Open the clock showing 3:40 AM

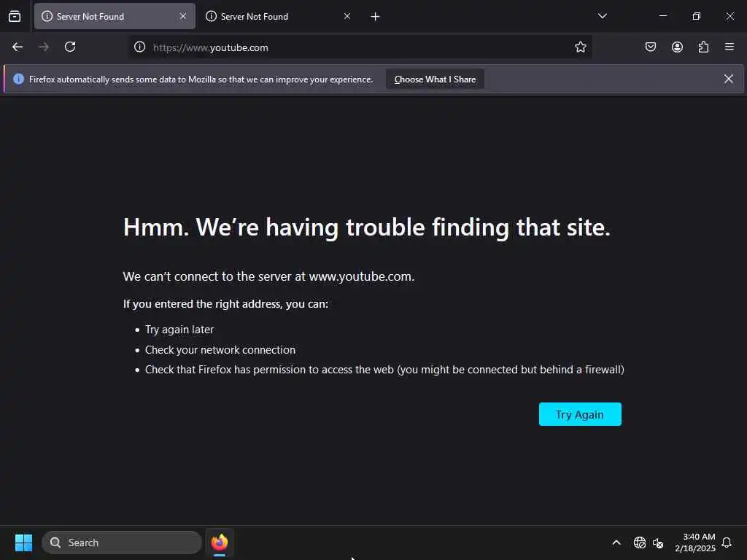coord(695,542)
